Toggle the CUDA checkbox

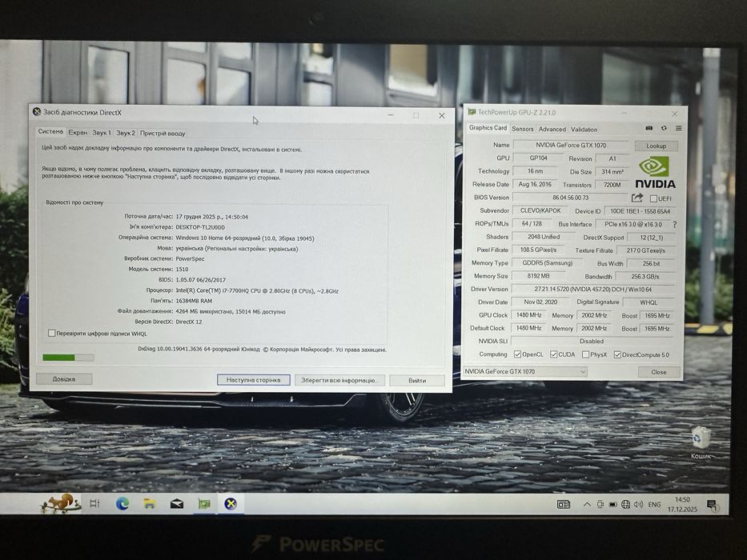click(553, 354)
